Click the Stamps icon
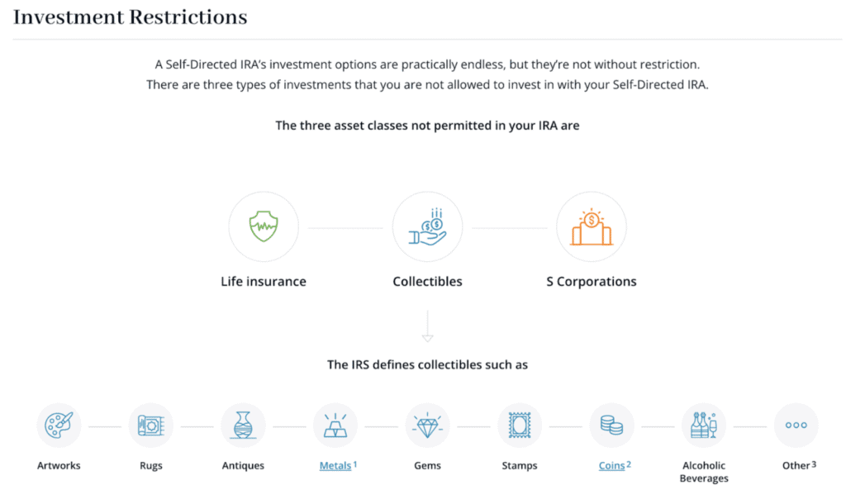 [x=520, y=426]
